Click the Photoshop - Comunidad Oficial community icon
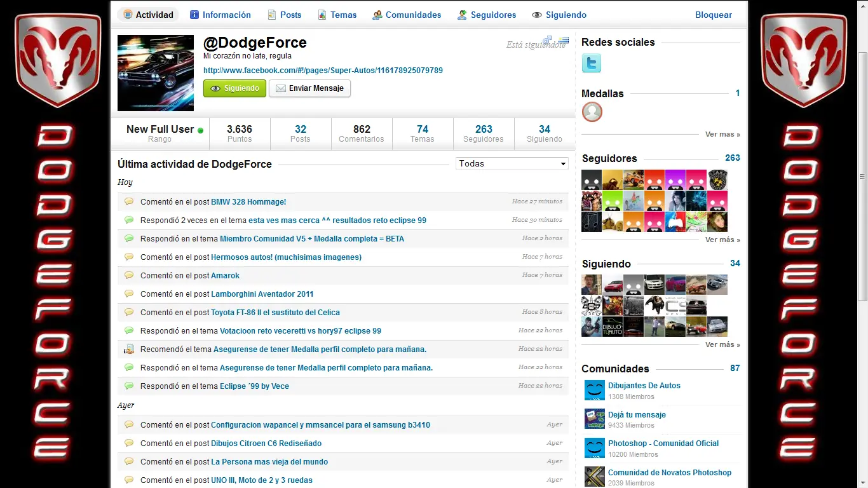This screenshot has height=488, width=868. [595, 448]
